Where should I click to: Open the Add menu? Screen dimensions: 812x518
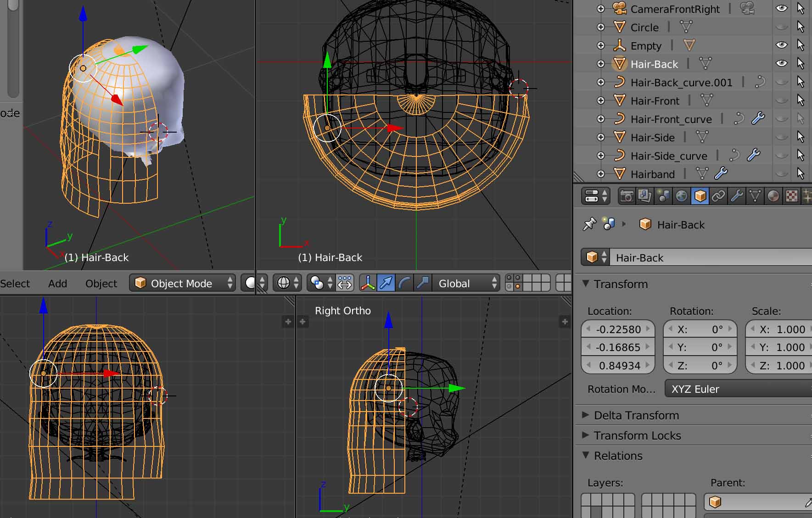[57, 284]
